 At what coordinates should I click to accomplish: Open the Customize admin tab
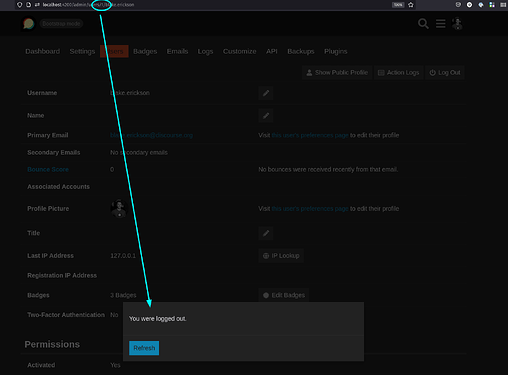(x=240, y=51)
